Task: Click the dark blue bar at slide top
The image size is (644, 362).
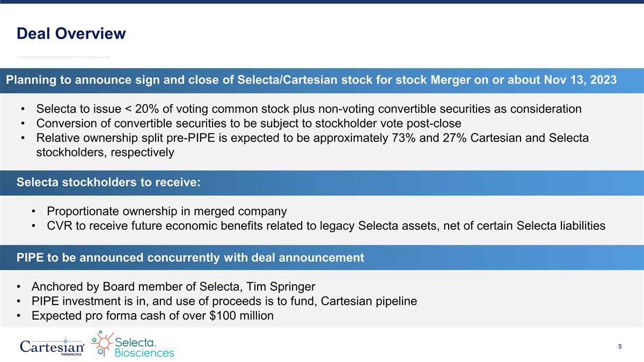Action: (322, 2)
